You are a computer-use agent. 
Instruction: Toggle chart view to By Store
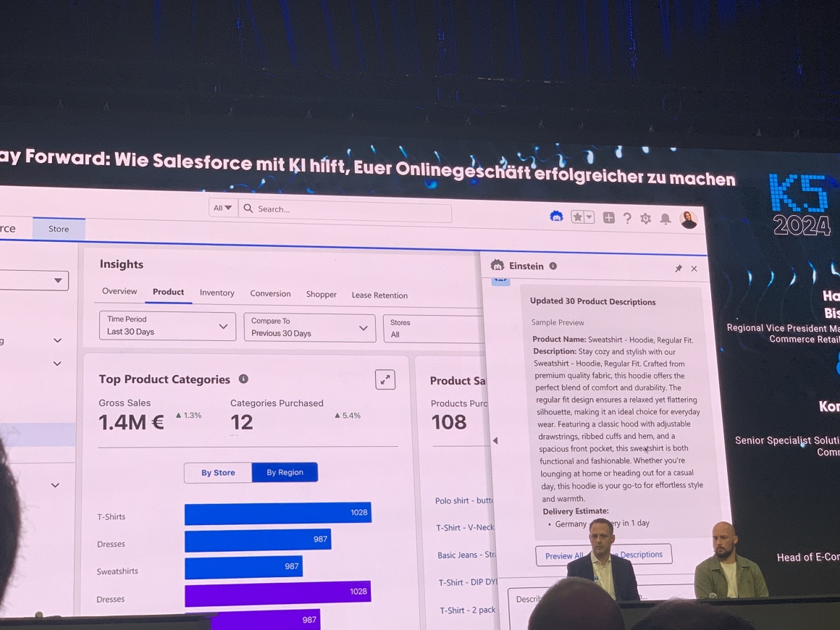point(218,472)
